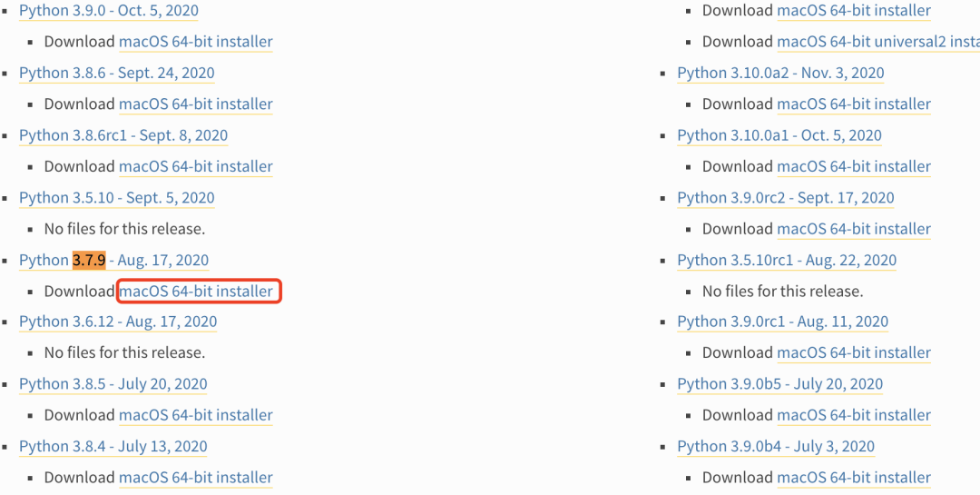Open the Python 3.9.0rc1 - Aug. 11 release
Screen dimensions: 980x495
tap(782, 322)
